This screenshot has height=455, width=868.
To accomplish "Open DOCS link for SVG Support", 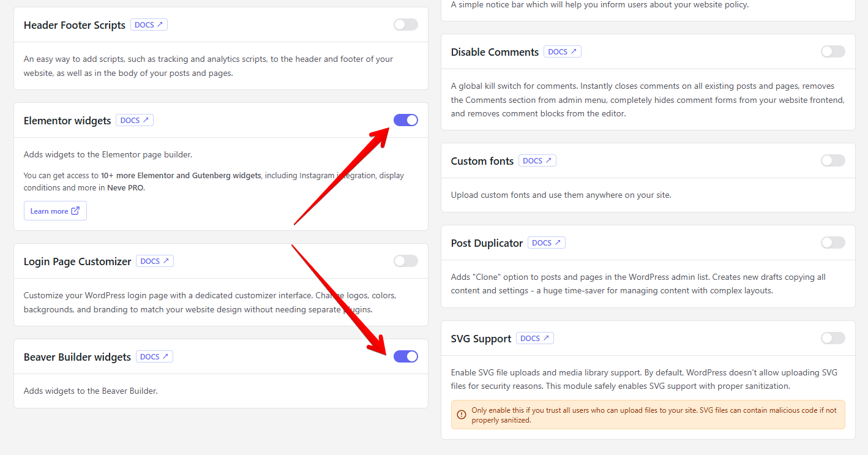I will 535,339.
